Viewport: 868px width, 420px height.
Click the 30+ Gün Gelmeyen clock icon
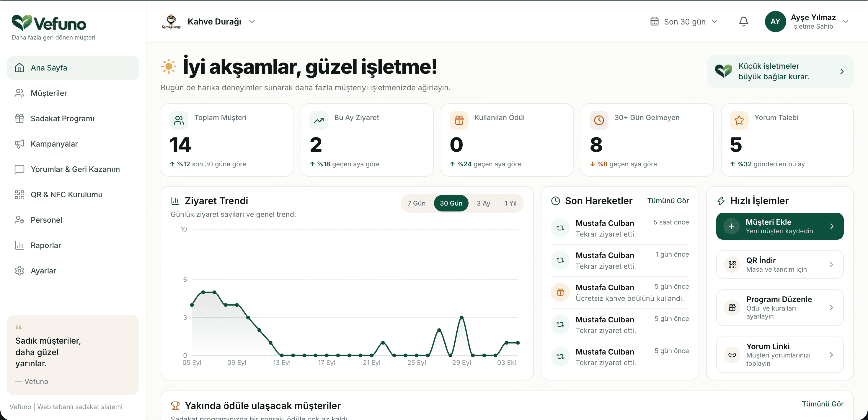click(599, 120)
